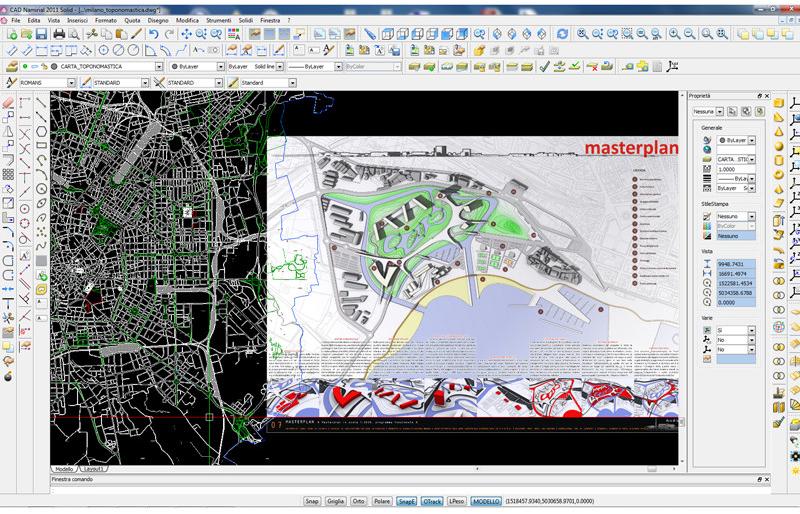Screen dimensions: 800x514
Task: Click the Cut scissors icon
Action: coord(91,34)
